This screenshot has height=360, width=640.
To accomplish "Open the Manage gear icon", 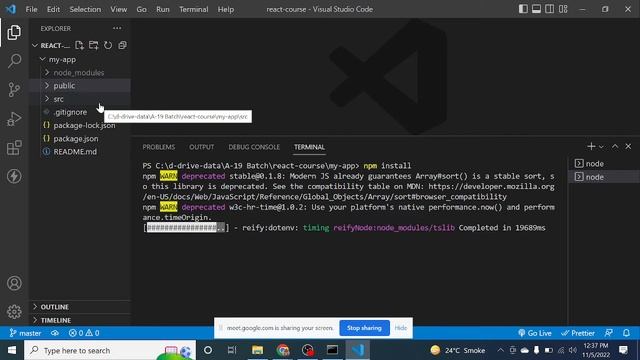I will (14, 311).
